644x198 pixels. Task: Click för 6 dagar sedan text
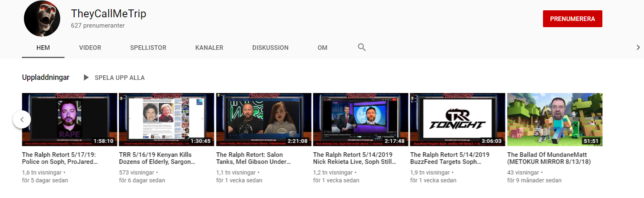tap(142, 180)
